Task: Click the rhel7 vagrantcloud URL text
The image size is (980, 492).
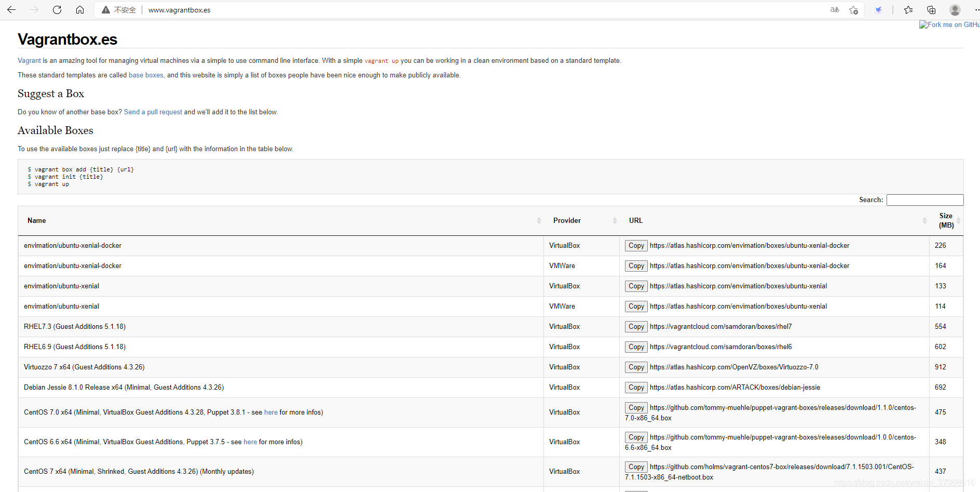Action: (x=721, y=327)
